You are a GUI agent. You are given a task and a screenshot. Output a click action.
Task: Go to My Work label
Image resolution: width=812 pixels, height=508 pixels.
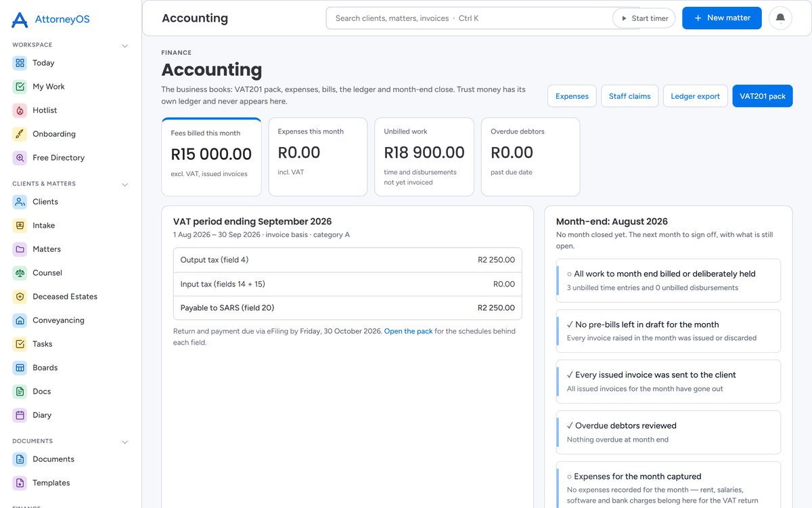pyautogui.click(x=49, y=87)
